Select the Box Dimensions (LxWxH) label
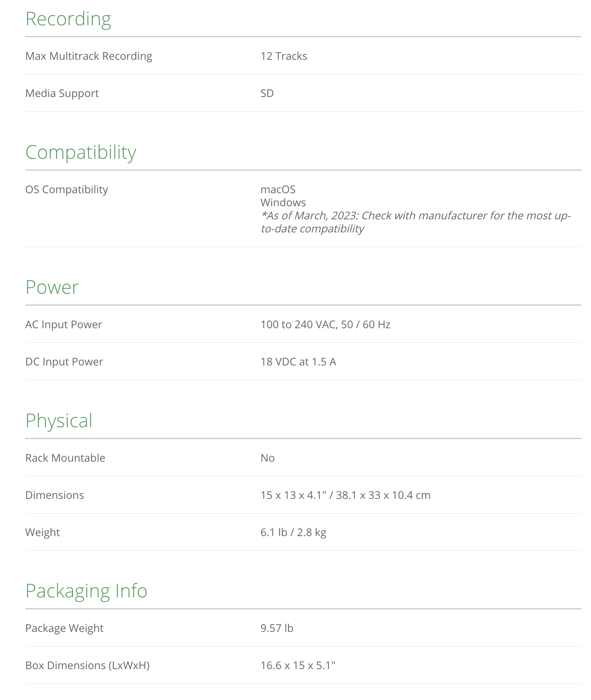Viewport: 591px width, 700px height. click(87, 666)
